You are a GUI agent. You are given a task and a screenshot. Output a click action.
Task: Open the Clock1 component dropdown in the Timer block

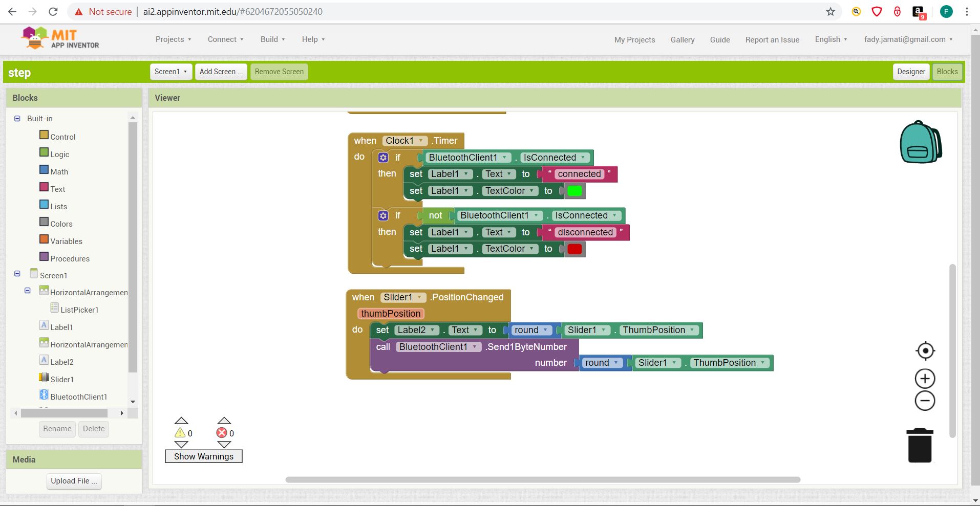coord(404,141)
